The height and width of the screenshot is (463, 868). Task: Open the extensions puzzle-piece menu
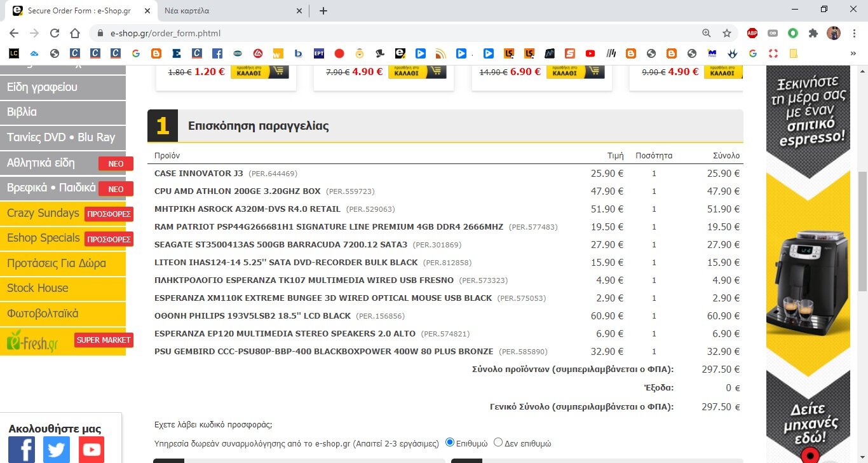pyautogui.click(x=813, y=33)
